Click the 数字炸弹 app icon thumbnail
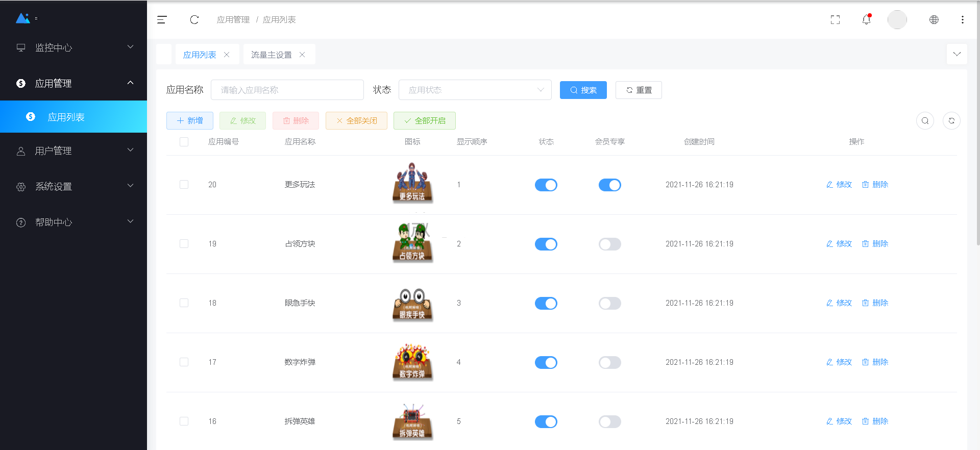Screen dimensions: 980x450 pos(412,362)
